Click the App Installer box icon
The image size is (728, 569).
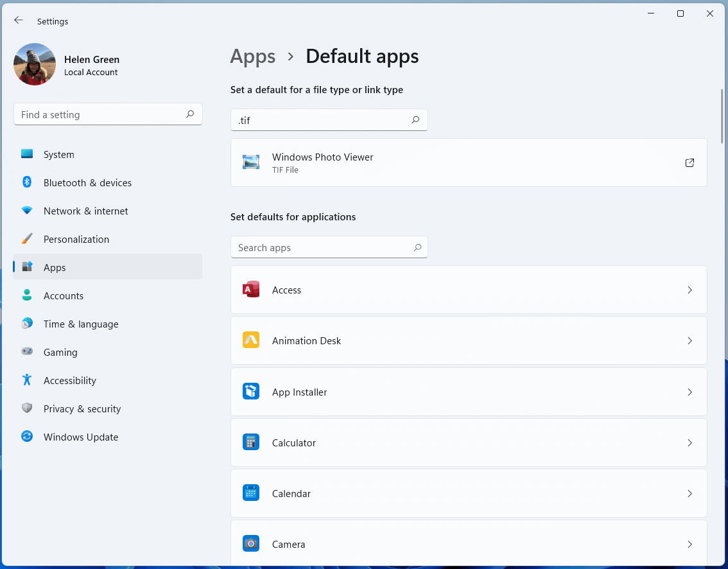251,391
